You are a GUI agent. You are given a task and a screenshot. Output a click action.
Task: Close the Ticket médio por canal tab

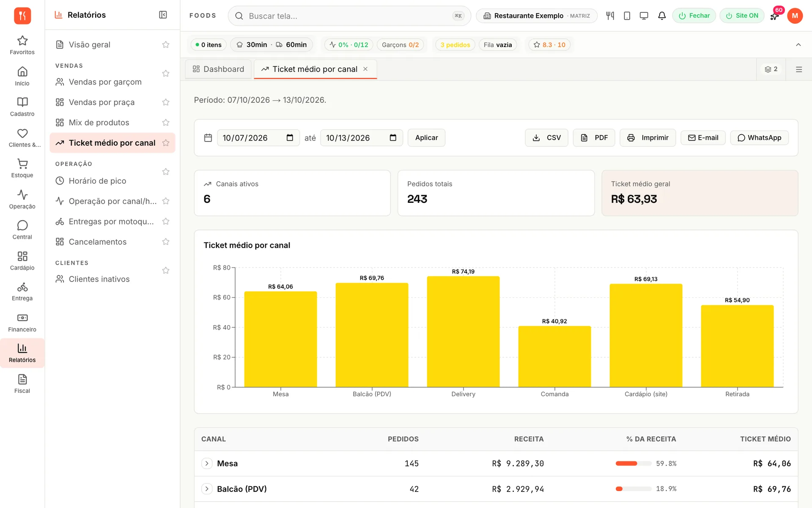coord(365,69)
